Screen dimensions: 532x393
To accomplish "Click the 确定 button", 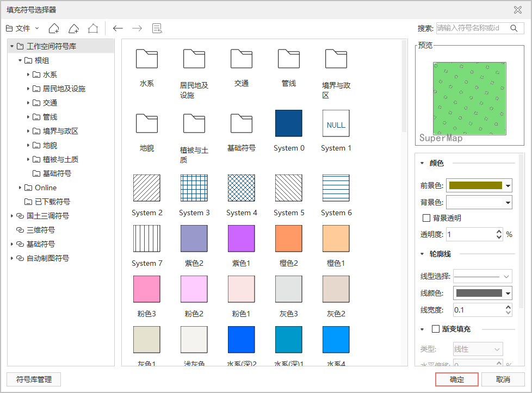I will (x=457, y=379).
